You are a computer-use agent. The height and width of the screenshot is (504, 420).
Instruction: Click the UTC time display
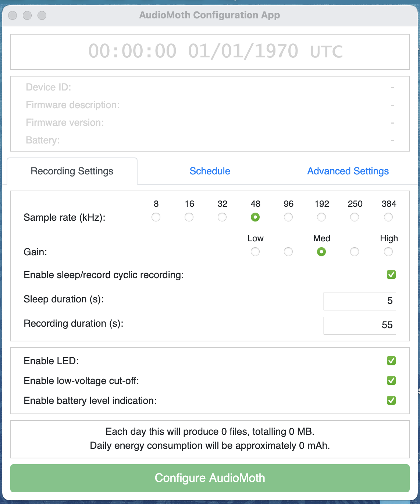coord(216,51)
